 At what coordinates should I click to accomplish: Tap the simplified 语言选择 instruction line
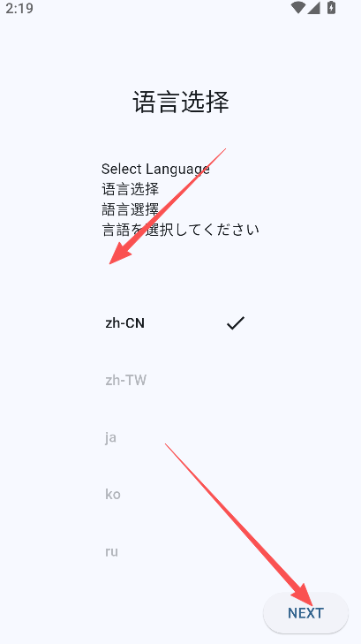click(130, 189)
